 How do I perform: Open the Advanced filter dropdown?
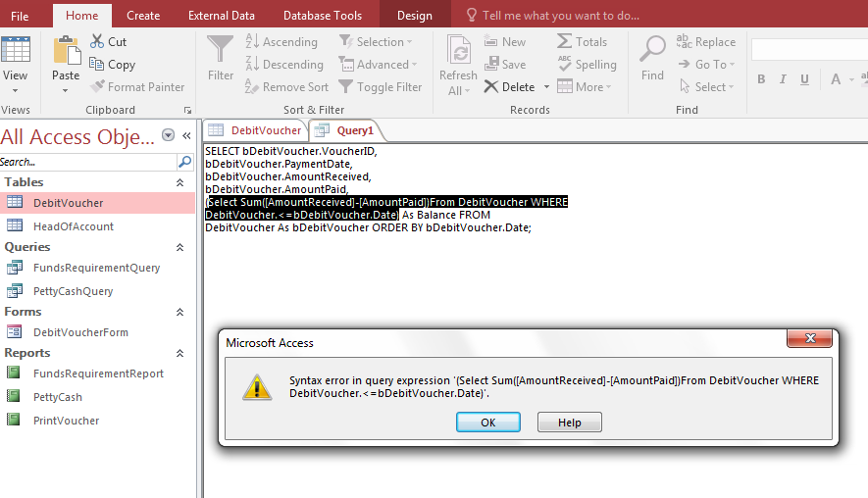coord(414,65)
